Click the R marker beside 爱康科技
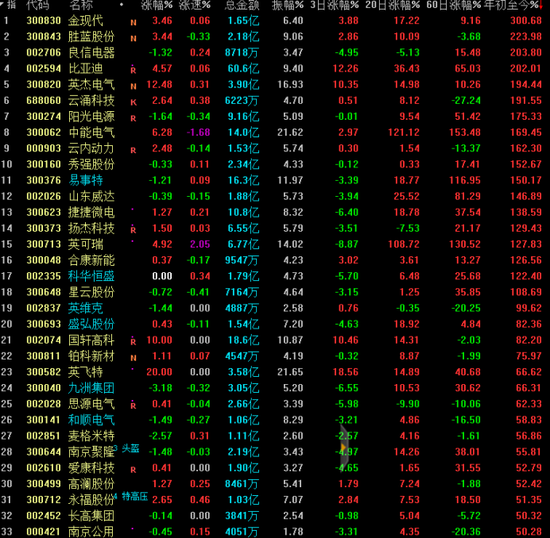550x538 pixels. pos(133,470)
